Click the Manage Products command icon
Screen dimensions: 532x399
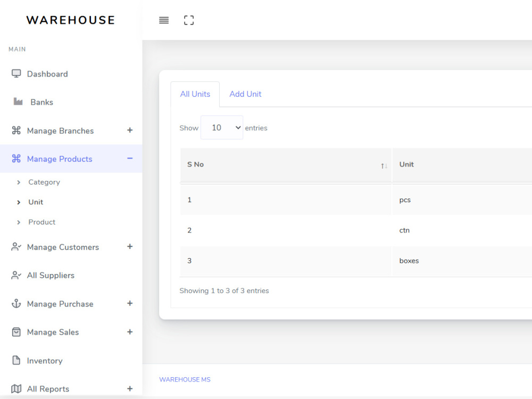16,159
